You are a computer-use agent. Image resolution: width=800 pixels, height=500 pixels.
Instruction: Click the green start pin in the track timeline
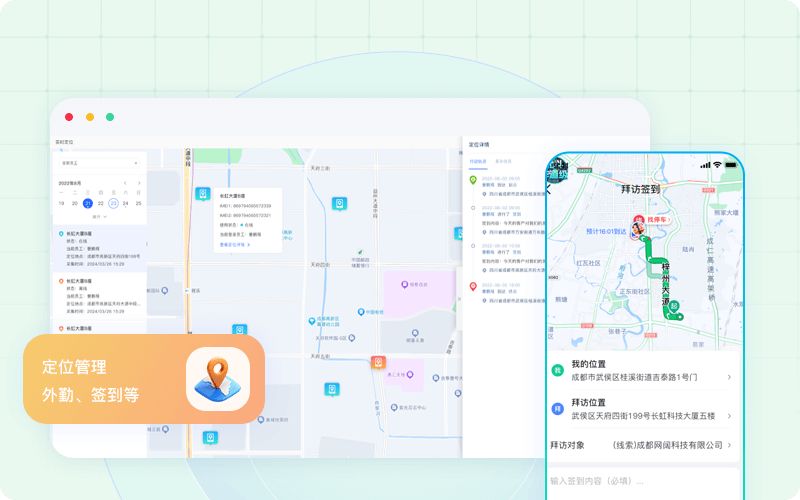(x=473, y=180)
